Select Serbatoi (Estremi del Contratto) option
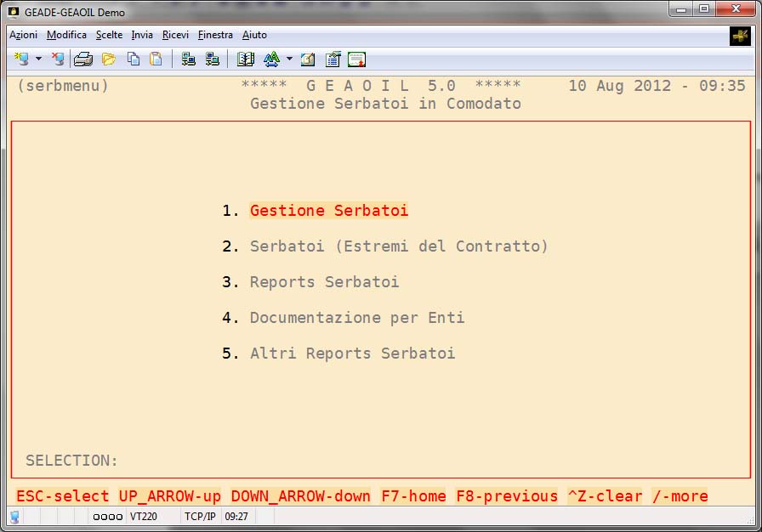This screenshot has height=532, width=762. (x=399, y=246)
